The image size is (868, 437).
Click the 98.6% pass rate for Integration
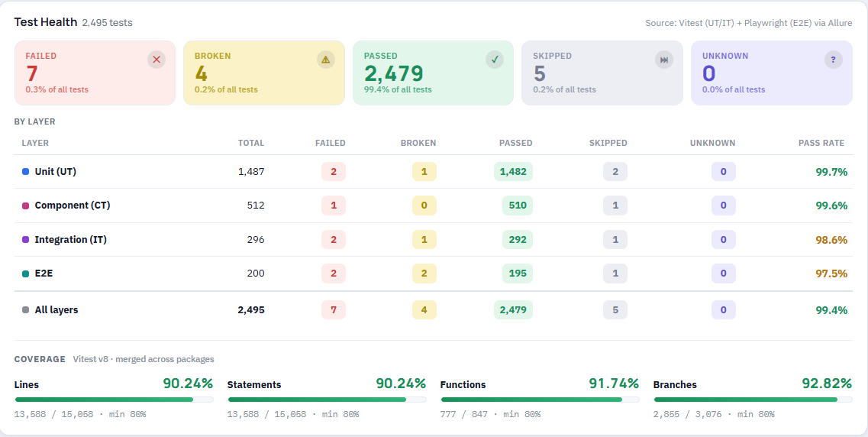point(831,240)
